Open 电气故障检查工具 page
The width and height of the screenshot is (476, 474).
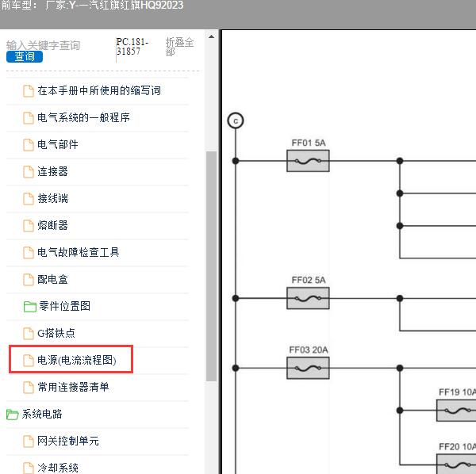click(78, 252)
